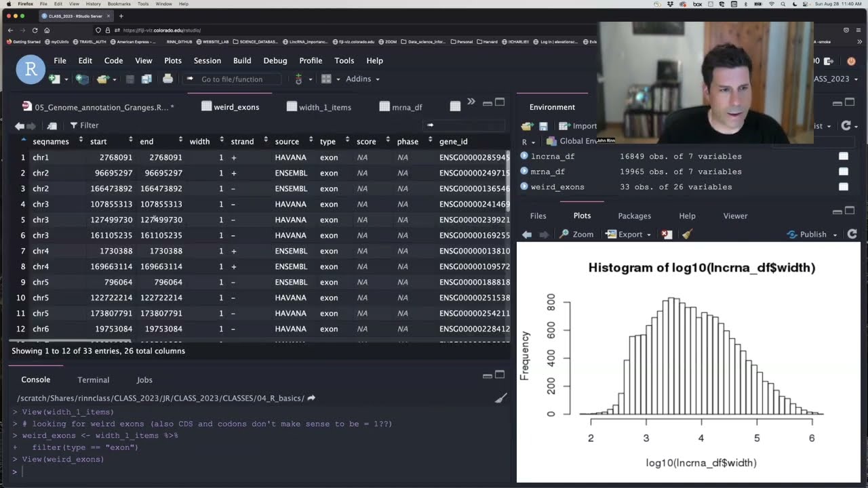Refresh the current plot in Plots pane
This screenshot has width=868, height=488.
852,235
